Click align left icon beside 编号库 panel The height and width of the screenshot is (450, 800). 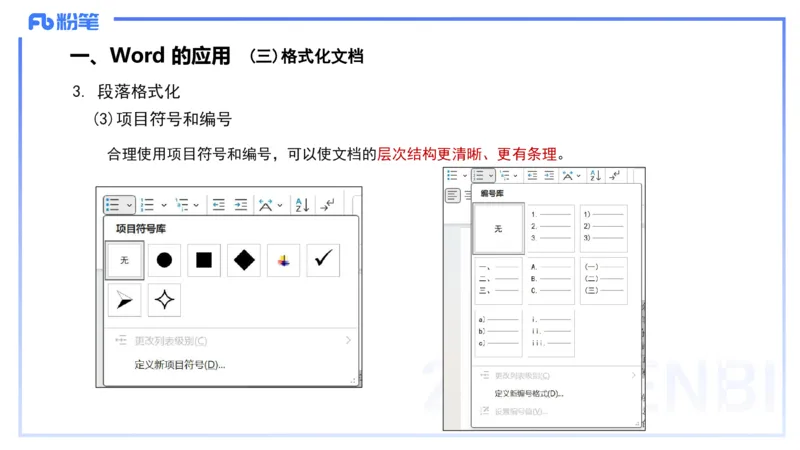[x=453, y=195]
